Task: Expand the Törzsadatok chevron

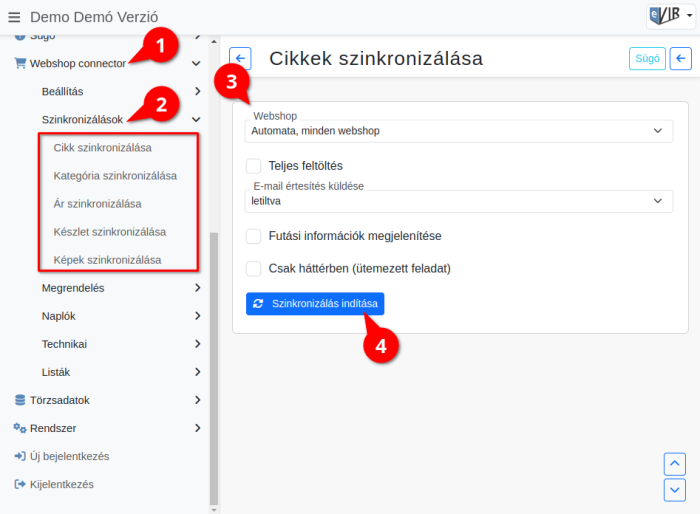Action: click(197, 400)
